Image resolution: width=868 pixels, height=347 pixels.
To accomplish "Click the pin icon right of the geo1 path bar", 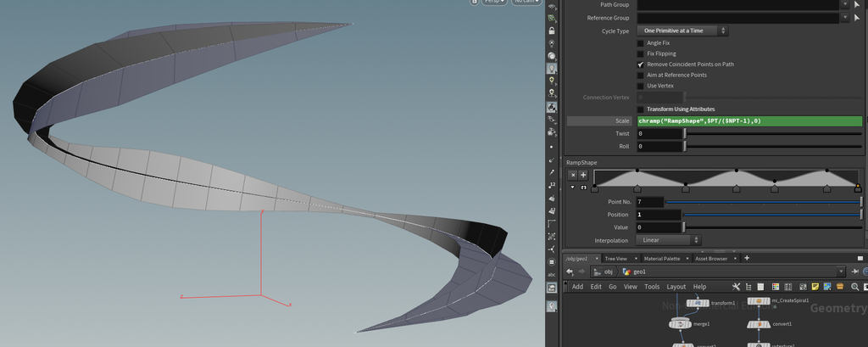I will tap(855, 271).
